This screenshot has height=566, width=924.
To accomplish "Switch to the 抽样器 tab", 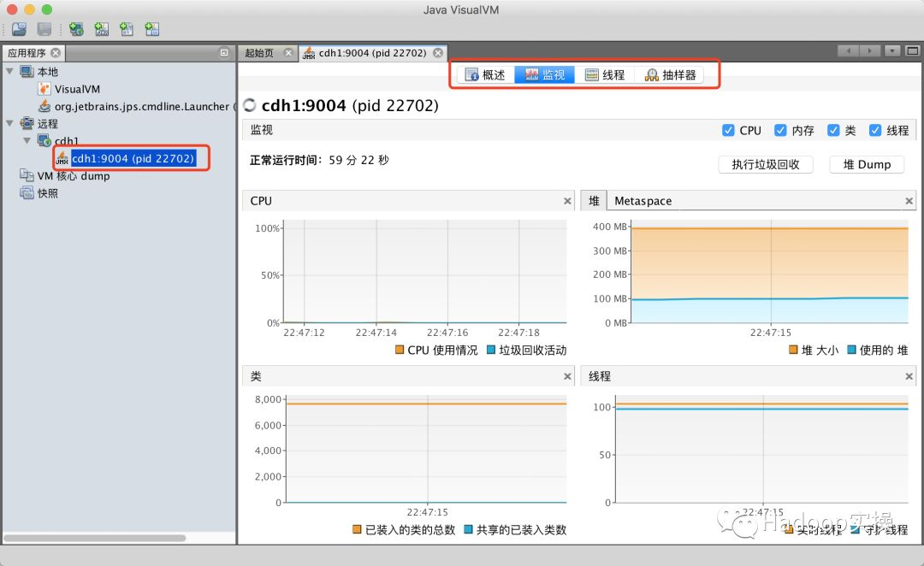I will (670, 74).
